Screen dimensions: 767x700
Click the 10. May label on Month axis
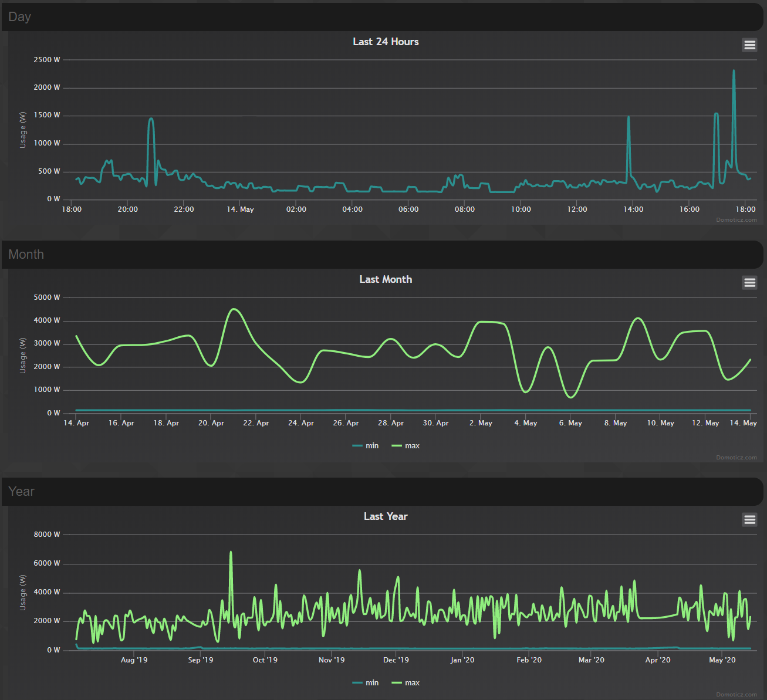pos(661,423)
